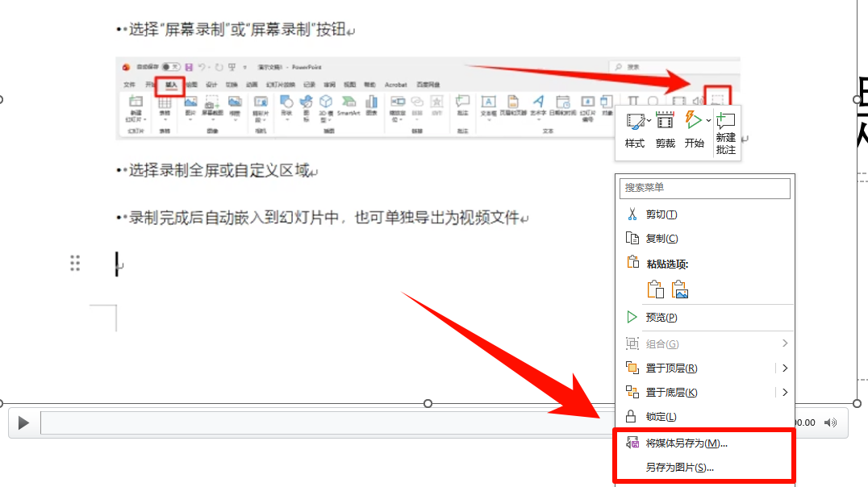868x487 pixels.
Task: Select the paste-as-picture option icon
Action: (x=680, y=289)
